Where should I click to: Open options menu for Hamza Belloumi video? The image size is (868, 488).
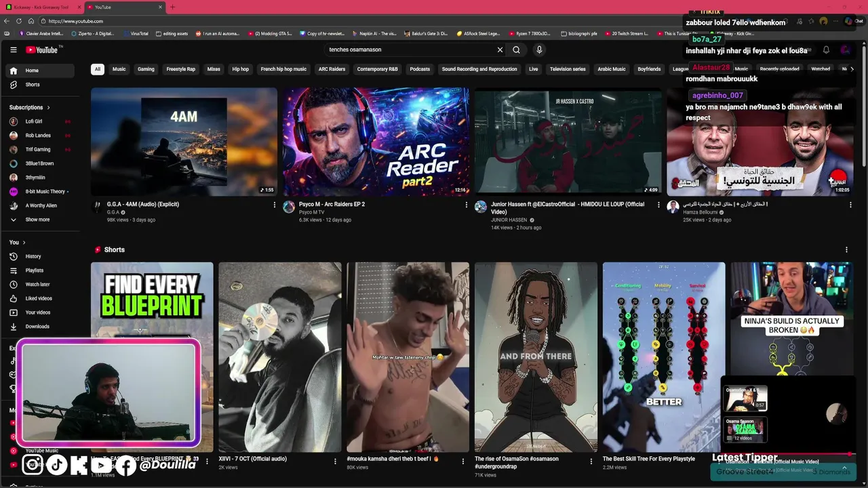(x=850, y=205)
